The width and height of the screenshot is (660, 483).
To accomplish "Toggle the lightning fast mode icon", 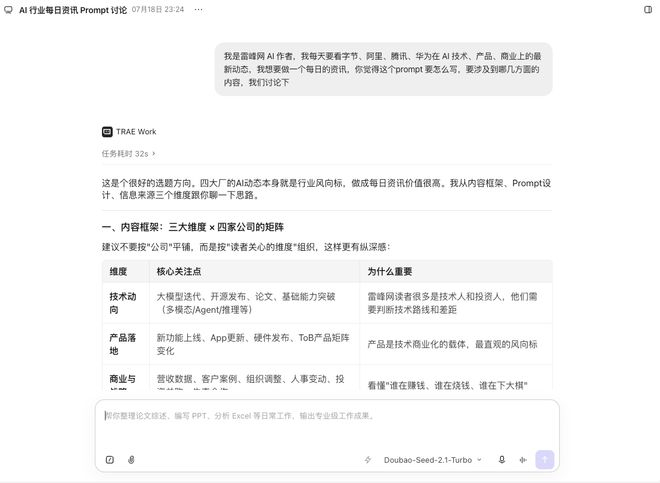I will point(368,460).
